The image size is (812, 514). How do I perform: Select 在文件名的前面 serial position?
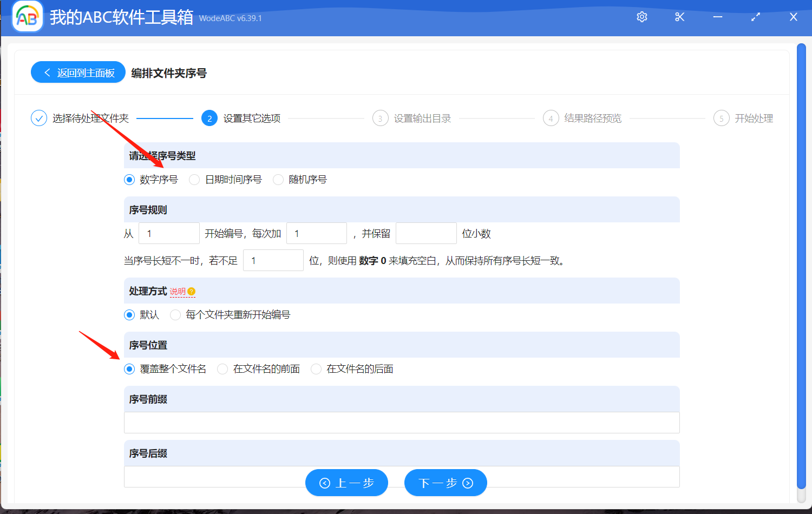(222, 368)
